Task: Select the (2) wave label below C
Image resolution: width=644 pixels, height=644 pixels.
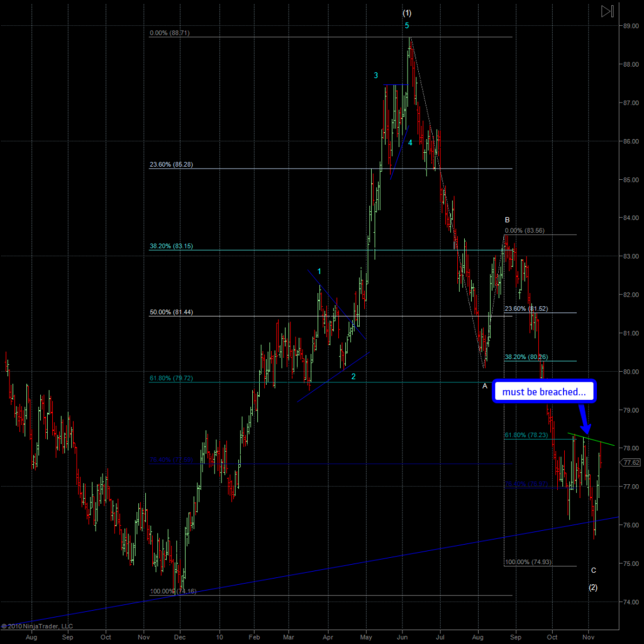Action: (593, 587)
